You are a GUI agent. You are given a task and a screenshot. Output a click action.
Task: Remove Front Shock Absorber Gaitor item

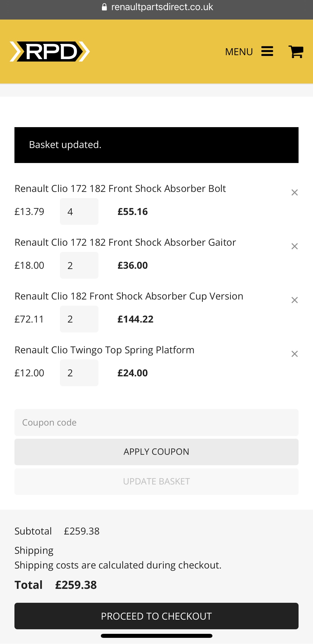(295, 246)
